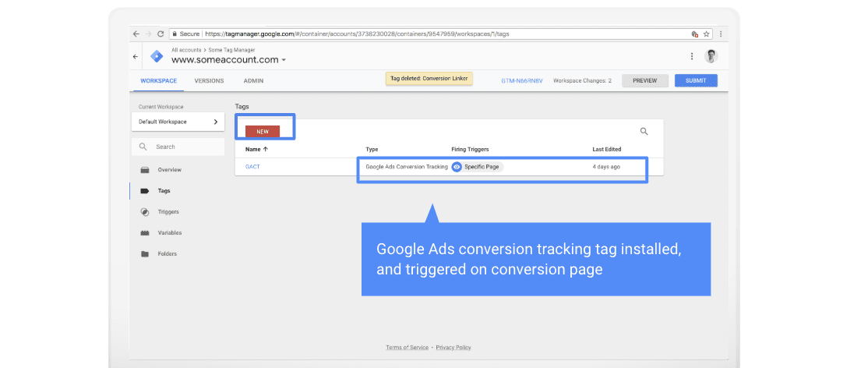Click the Secure padlock in the address bar
The image size is (868, 368).
pos(175,34)
